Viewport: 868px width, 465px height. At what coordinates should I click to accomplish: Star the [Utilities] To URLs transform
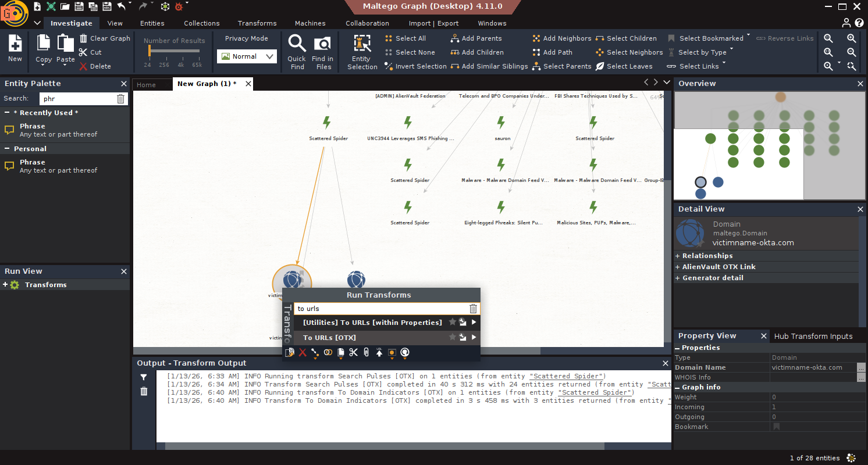452,323
